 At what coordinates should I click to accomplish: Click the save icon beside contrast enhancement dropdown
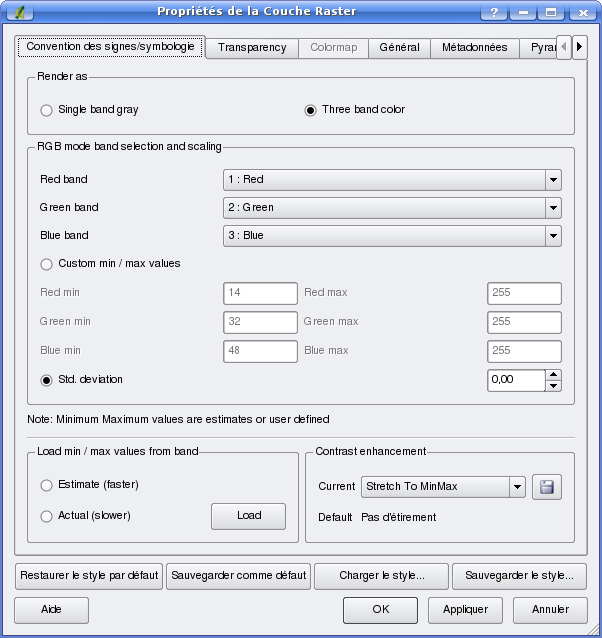[x=547, y=487]
